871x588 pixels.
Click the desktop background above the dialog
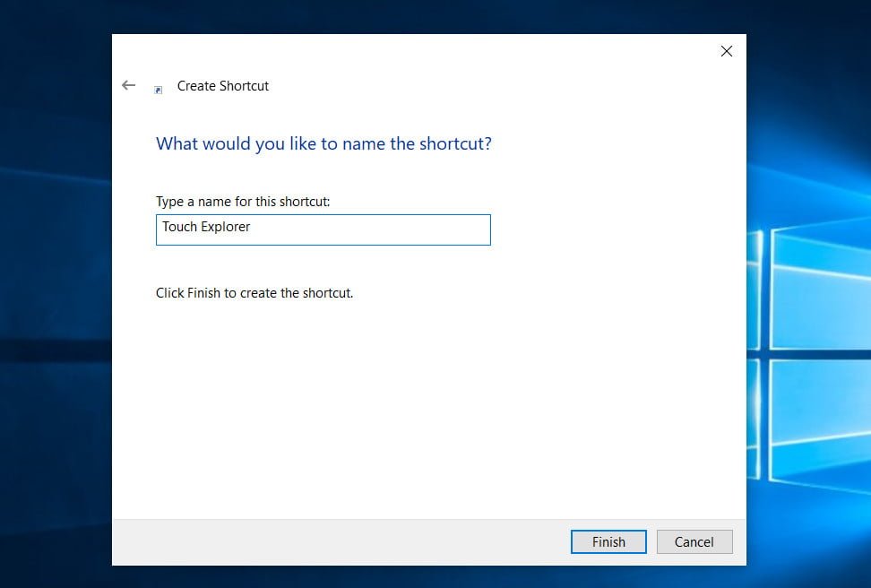click(x=430, y=16)
